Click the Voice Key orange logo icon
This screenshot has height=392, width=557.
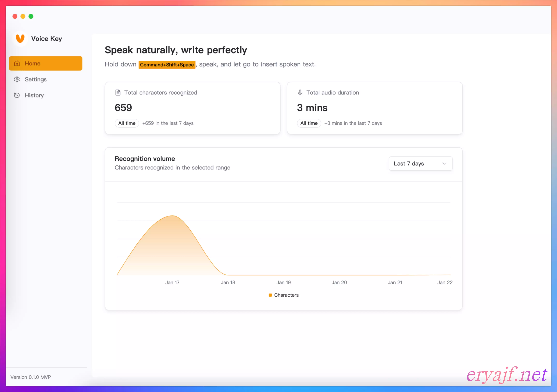[x=20, y=38]
